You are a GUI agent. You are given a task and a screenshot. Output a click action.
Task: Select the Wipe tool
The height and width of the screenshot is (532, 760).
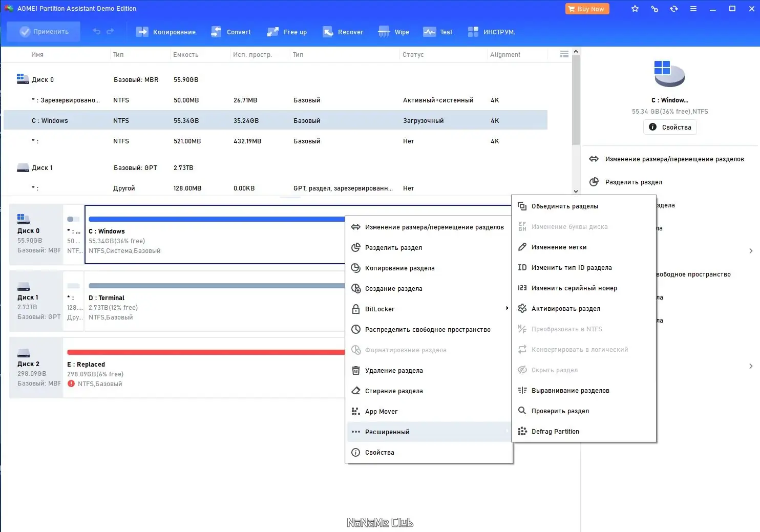pyautogui.click(x=393, y=32)
